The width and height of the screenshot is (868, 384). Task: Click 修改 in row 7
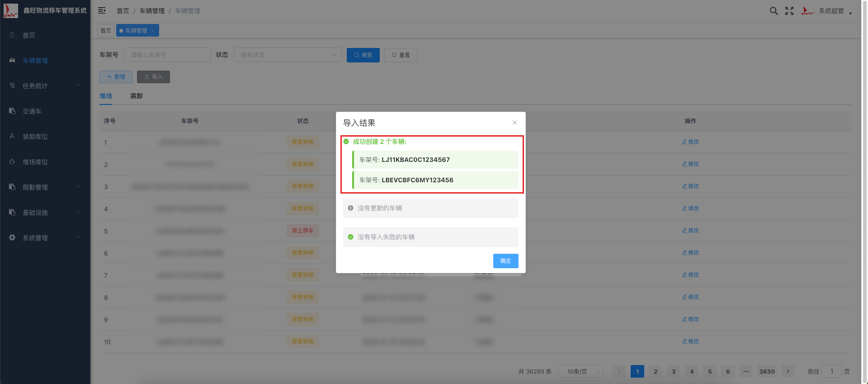coord(690,275)
